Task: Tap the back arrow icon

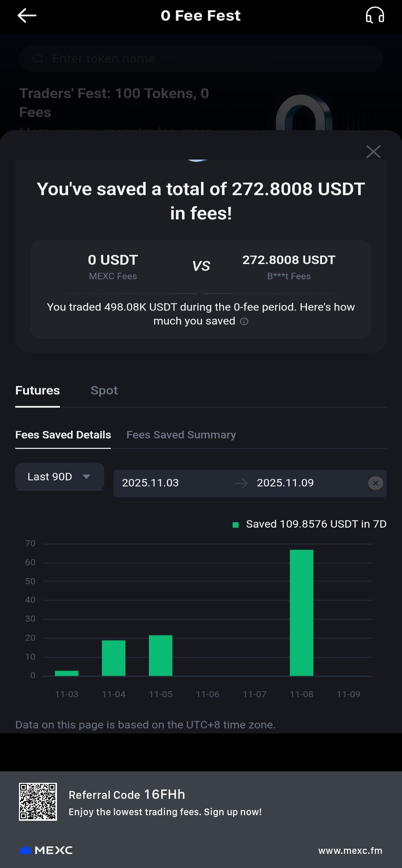Action: pyautogui.click(x=27, y=16)
